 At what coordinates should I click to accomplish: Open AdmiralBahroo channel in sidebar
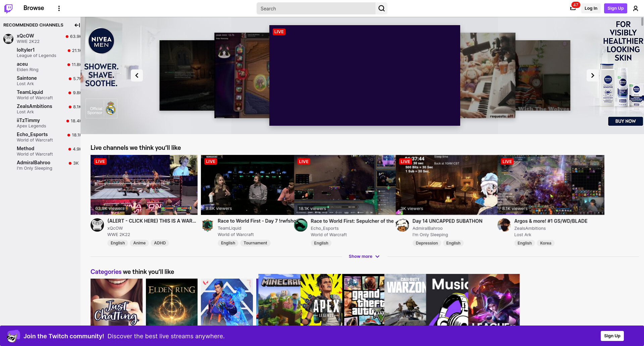coord(40,165)
